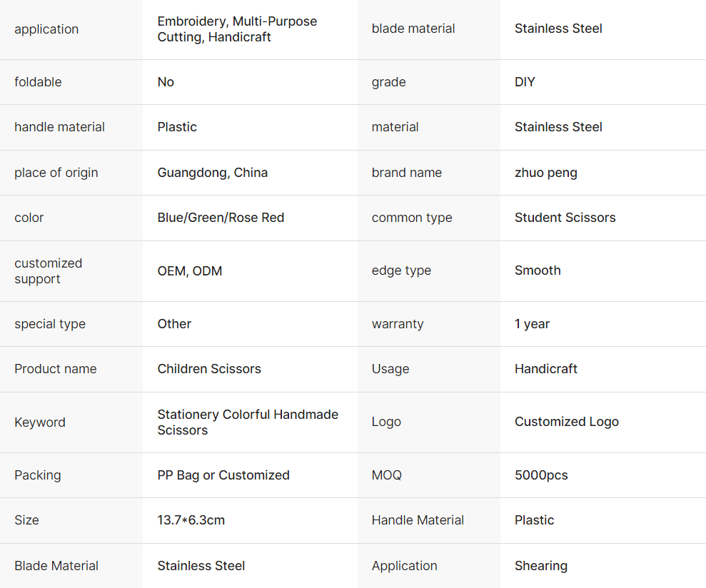Click the DIY grade value
Viewport: 706px width, 588px height.
[525, 82]
